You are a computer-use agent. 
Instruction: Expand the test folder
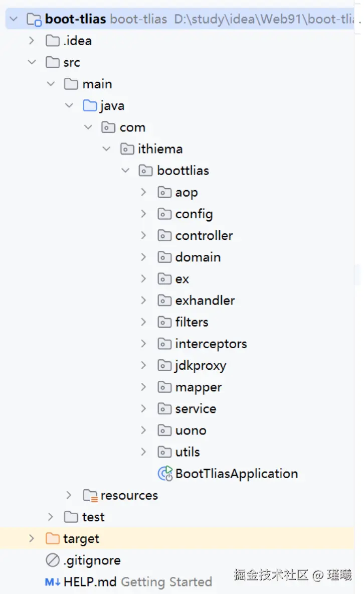click(50, 517)
